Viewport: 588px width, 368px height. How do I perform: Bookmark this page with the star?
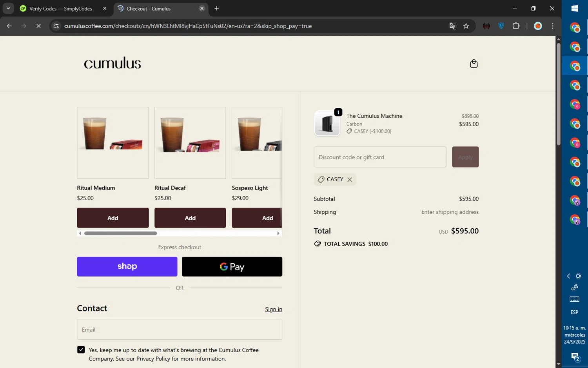466,26
